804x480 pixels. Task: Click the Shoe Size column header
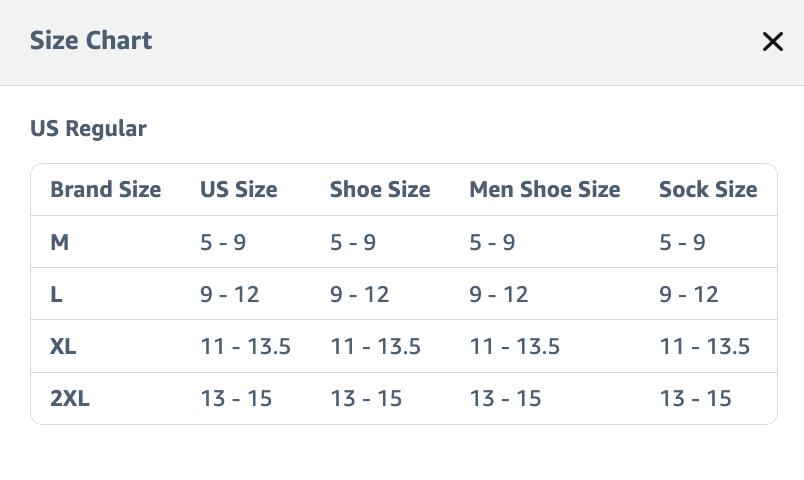[380, 190]
